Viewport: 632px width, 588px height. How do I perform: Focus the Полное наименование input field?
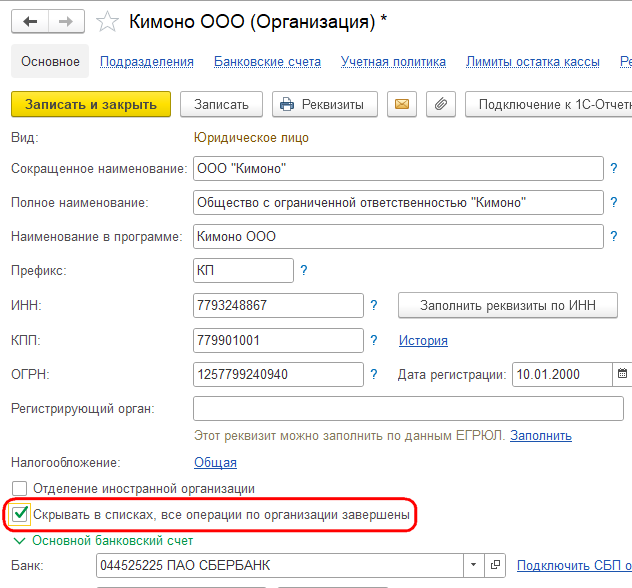[x=398, y=202]
